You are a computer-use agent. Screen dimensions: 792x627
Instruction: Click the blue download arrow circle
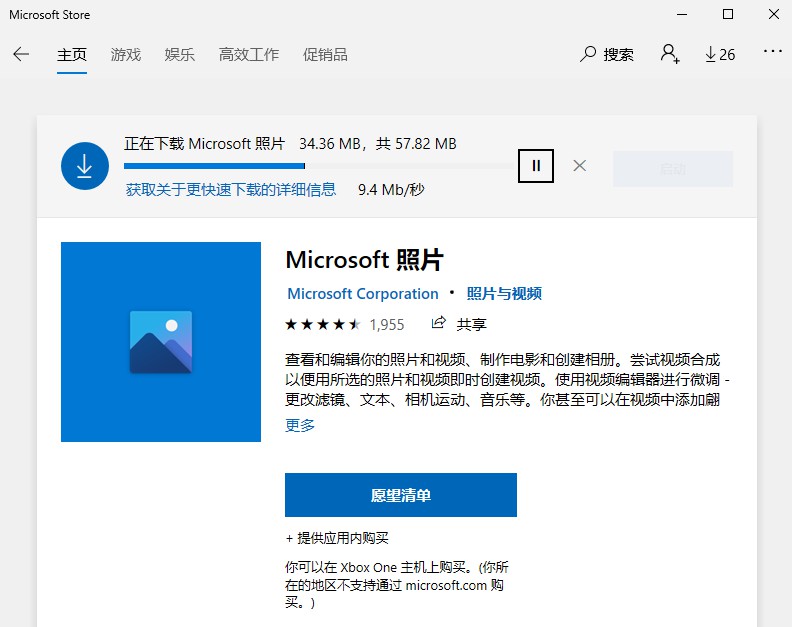(x=85, y=166)
